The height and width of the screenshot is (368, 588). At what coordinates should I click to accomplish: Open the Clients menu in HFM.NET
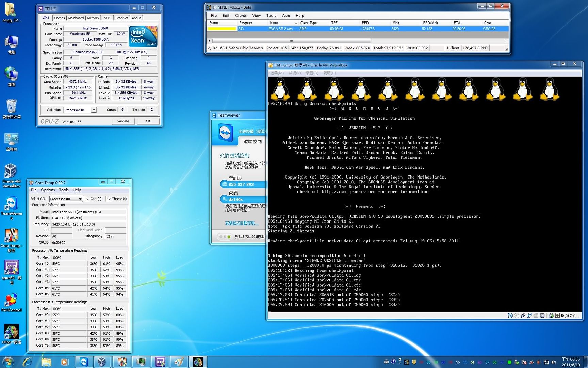click(241, 16)
